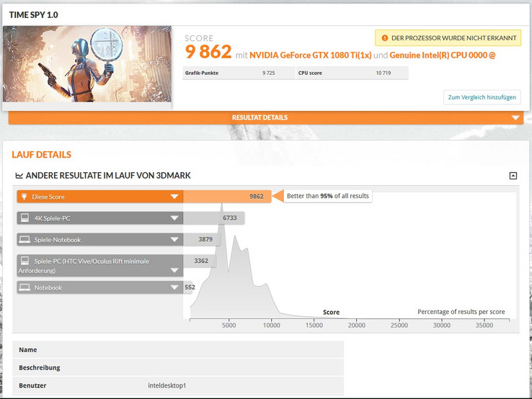Click the 3362 score bar value
The height and width of the screenshot is (399, 532).
click(201, 261)
